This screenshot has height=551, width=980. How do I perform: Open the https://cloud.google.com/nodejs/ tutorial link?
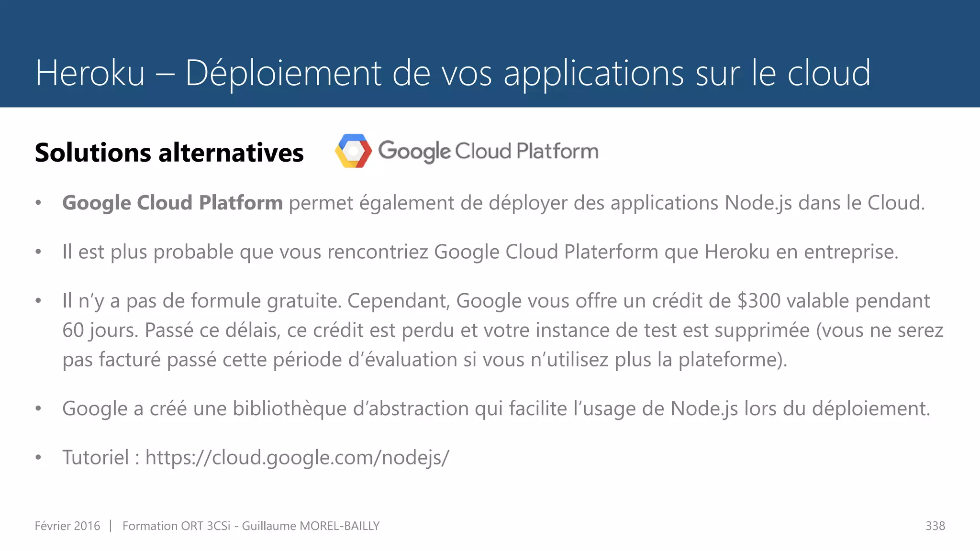(x=297, y=458)
